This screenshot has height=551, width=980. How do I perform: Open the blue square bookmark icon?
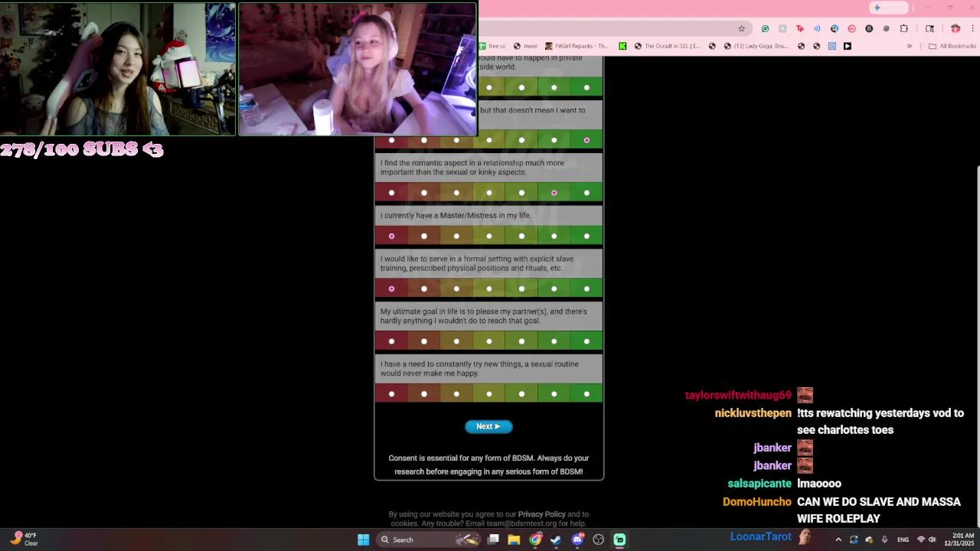tap(831, 46)
